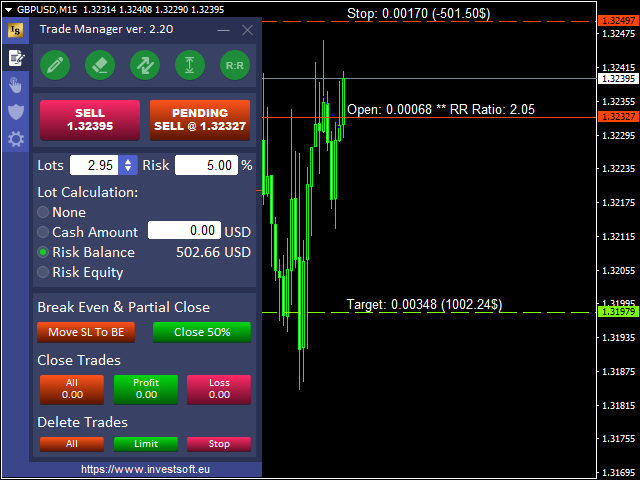
Task: Click the Lots spinner arrows
Action: tap(128, 165)
